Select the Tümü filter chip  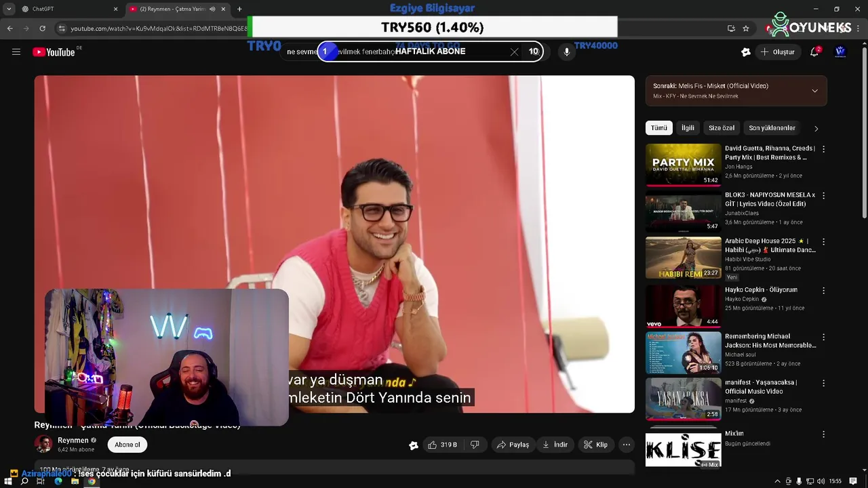[658, 127]
